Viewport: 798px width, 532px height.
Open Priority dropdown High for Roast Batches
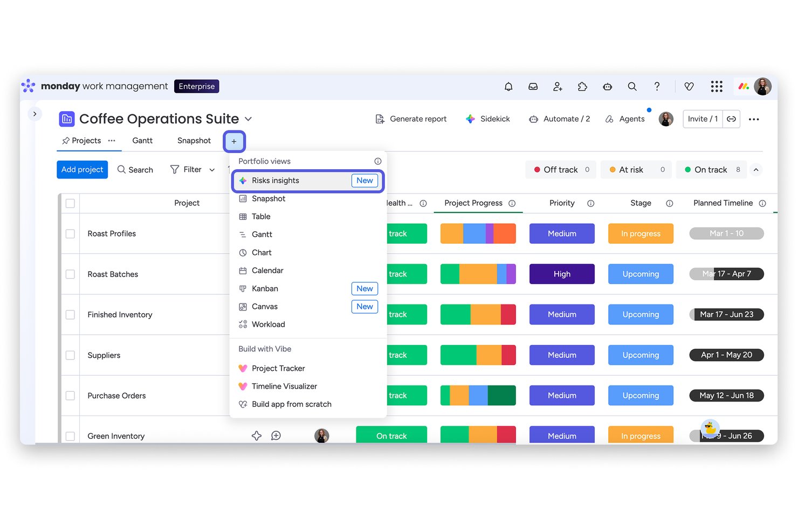tap(562, 274)
